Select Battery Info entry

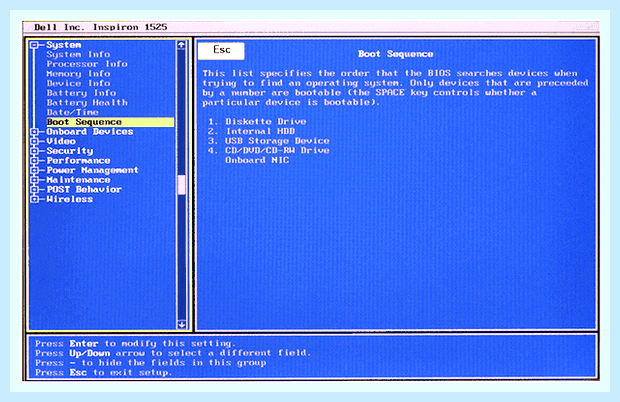tap(81, 93)
